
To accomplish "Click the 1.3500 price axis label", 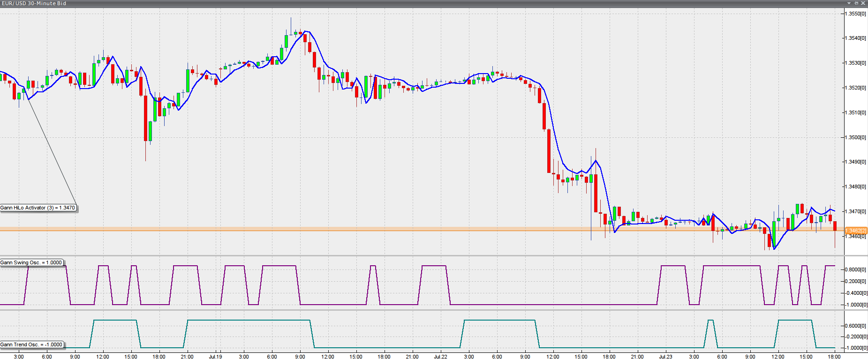I will click(855, 137).
